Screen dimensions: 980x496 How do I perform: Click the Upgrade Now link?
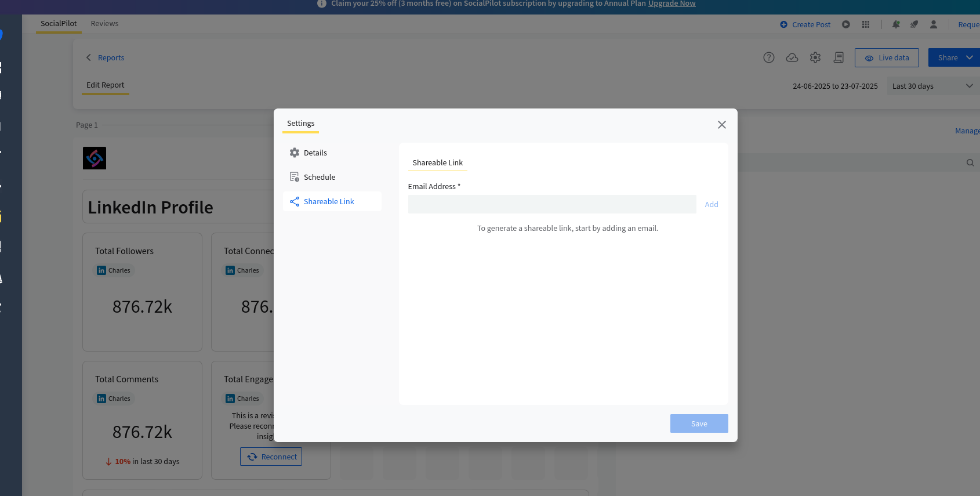coord(672,3)
